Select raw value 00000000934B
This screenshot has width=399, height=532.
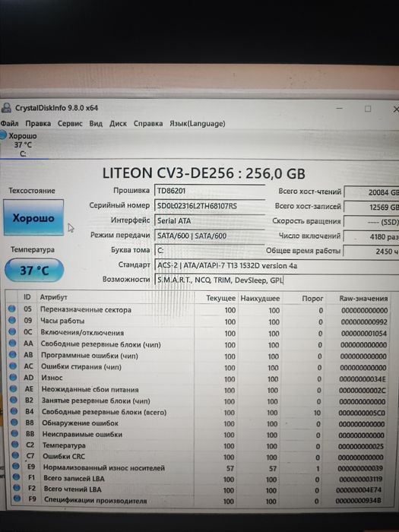coord(358,501)
